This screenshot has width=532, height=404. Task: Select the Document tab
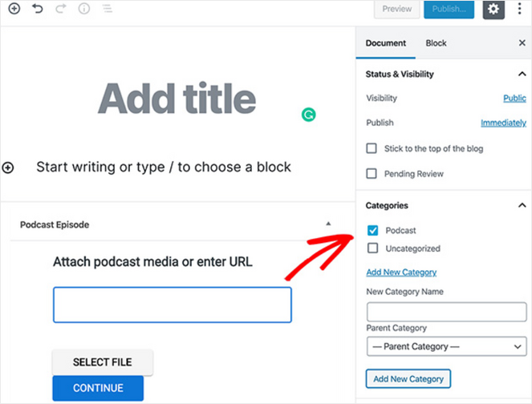tap(386, 43)
